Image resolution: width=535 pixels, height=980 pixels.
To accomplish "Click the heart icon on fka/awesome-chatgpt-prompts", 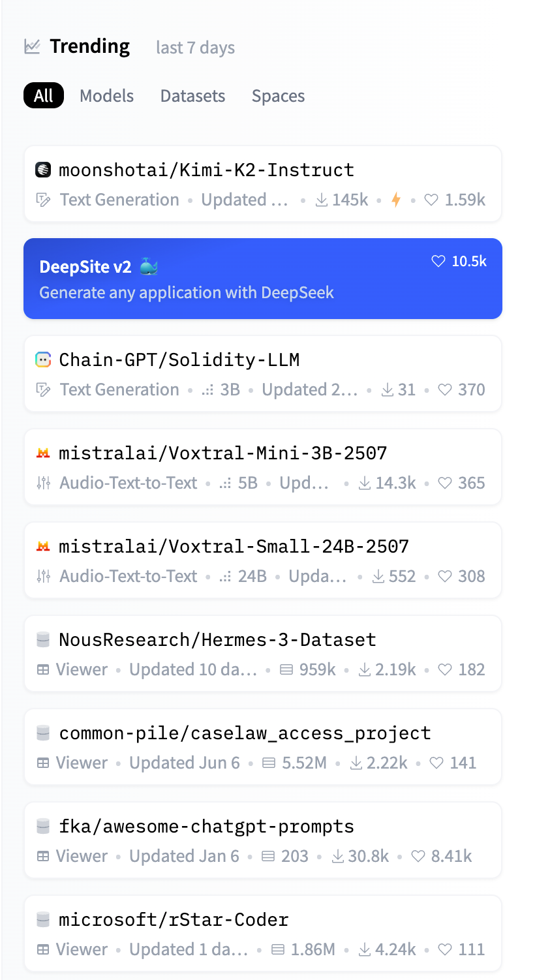I will coord(418,857).
